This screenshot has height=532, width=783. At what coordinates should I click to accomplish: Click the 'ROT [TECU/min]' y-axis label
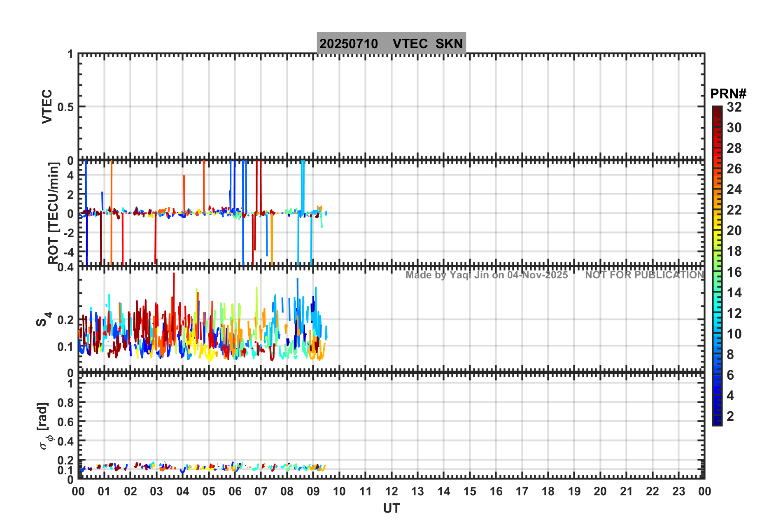pos(54,213)
